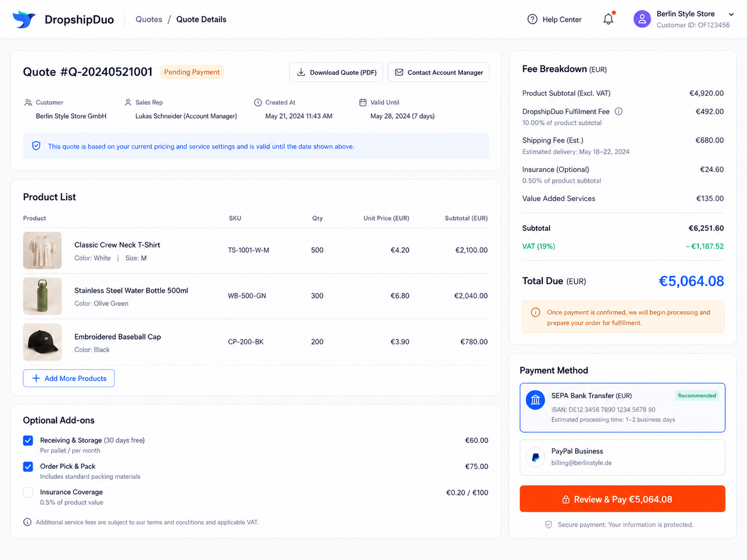Viewport: 747px width, 560px height.
Task: Click the secure payment shield icon
Action: (x=548, y=524)
